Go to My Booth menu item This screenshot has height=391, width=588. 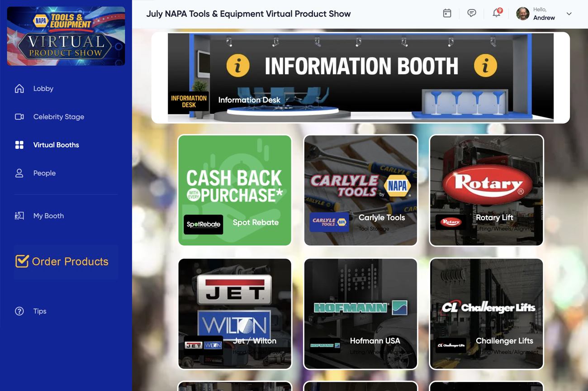pos(48,216)
